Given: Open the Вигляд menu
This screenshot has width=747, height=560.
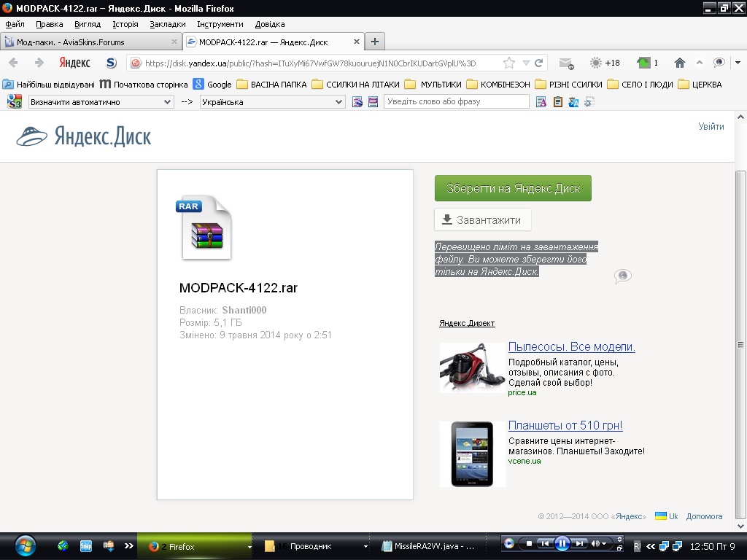Looking at the screenshot, I should click(88, 24).
